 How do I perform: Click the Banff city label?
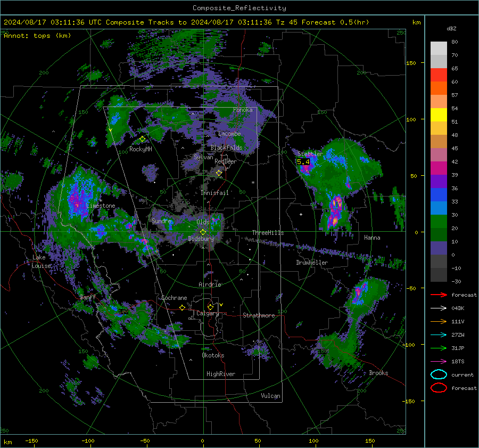(88, 297)
